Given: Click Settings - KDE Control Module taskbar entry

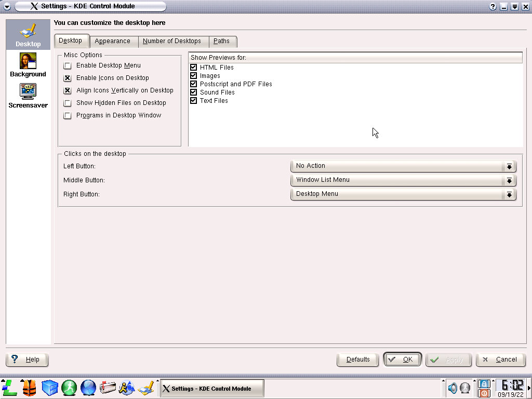Looking at the screenshot, I should pos(211,389).
